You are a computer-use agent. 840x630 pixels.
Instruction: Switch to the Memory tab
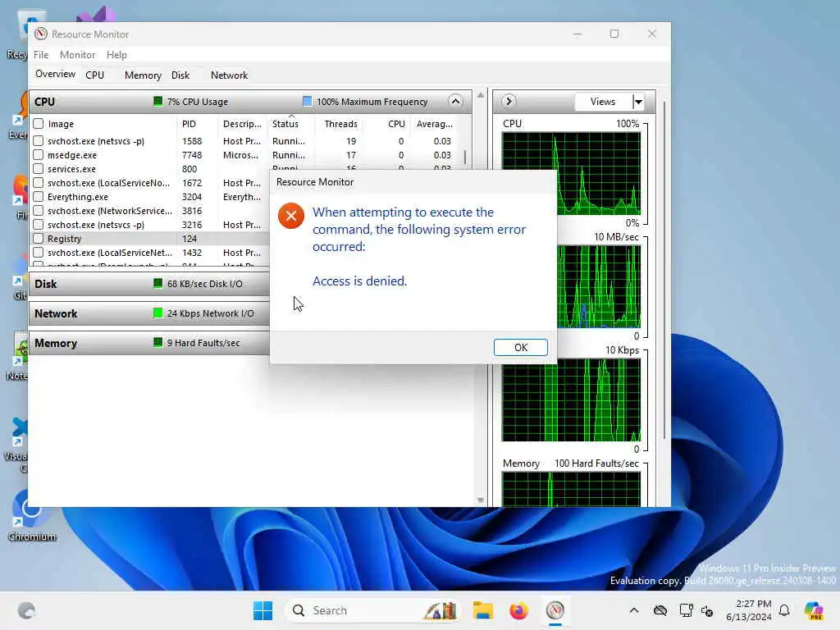click(143, 75)
